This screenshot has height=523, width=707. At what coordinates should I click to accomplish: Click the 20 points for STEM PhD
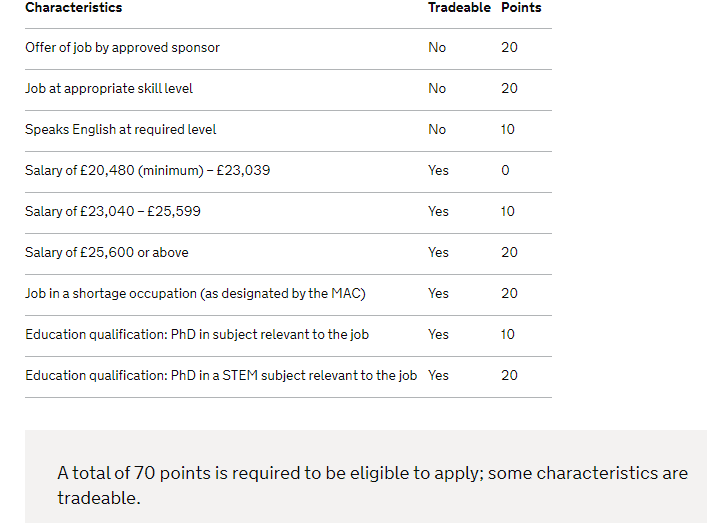point(509,376)
